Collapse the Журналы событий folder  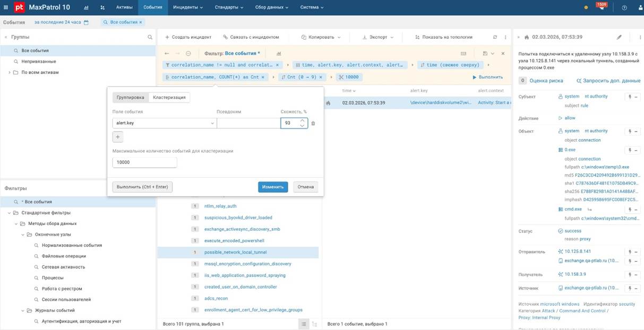point(23,310)
